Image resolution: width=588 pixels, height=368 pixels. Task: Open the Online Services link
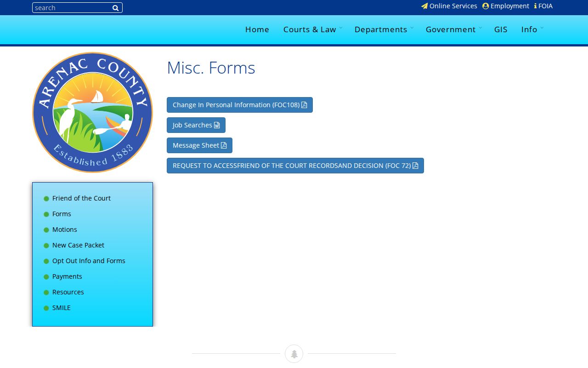(x=449, y=6)
